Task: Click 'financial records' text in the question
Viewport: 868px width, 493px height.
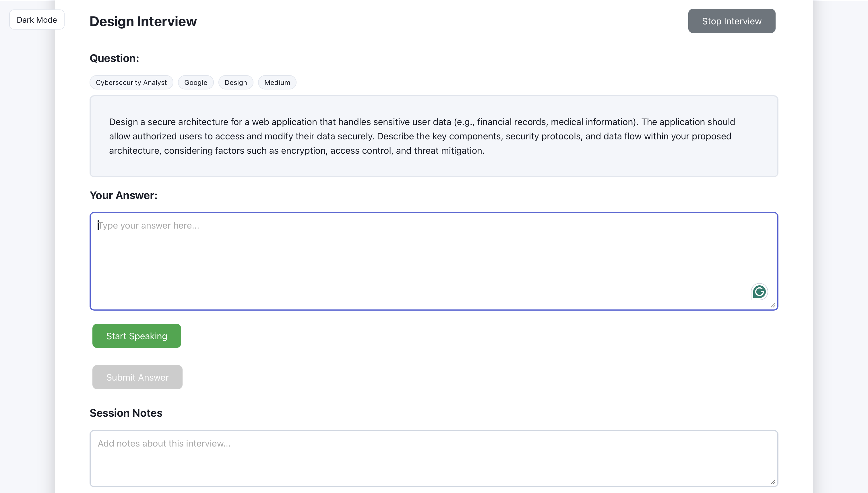Action: point(511,122)
